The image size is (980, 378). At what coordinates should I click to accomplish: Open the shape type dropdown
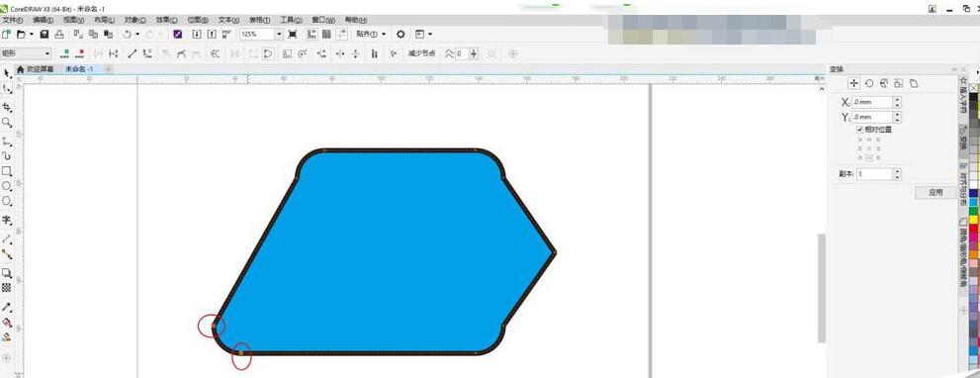(27, 53)
